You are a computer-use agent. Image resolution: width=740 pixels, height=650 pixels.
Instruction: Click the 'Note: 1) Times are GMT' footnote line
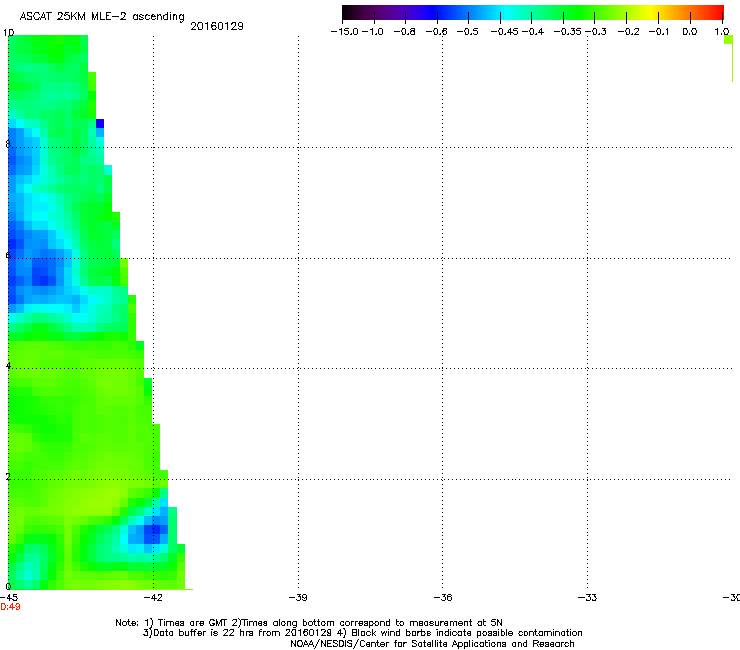pyautogui.click(x=309, y=623)
